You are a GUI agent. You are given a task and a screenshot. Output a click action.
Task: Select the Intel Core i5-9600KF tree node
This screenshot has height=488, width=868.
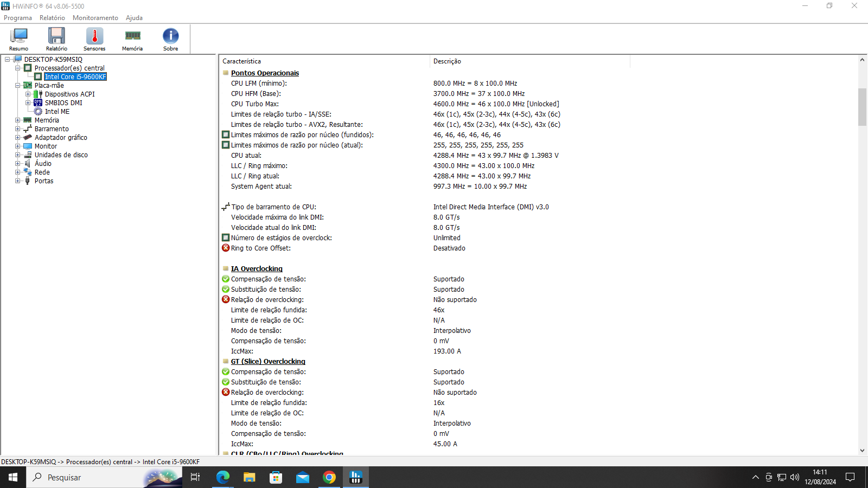tap(75, 77)
